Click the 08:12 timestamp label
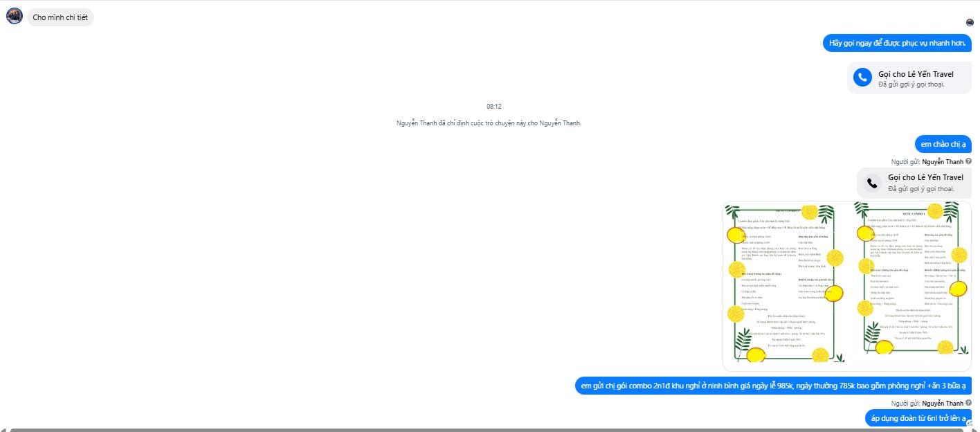The height and width of the screenshot is (432, 980). pos(494,107)
